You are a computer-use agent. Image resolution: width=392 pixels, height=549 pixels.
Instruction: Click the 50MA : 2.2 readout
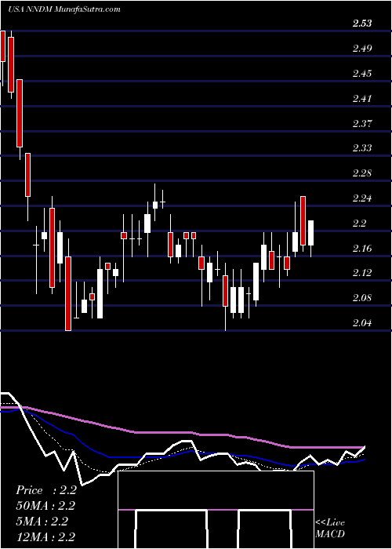coord(45,506)
